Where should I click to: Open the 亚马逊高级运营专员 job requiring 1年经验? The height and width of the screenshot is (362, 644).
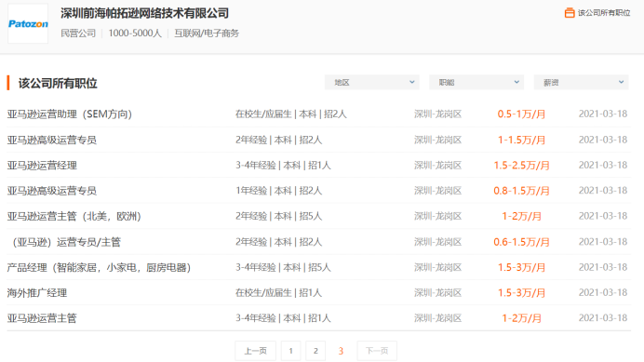click(52, 191)
